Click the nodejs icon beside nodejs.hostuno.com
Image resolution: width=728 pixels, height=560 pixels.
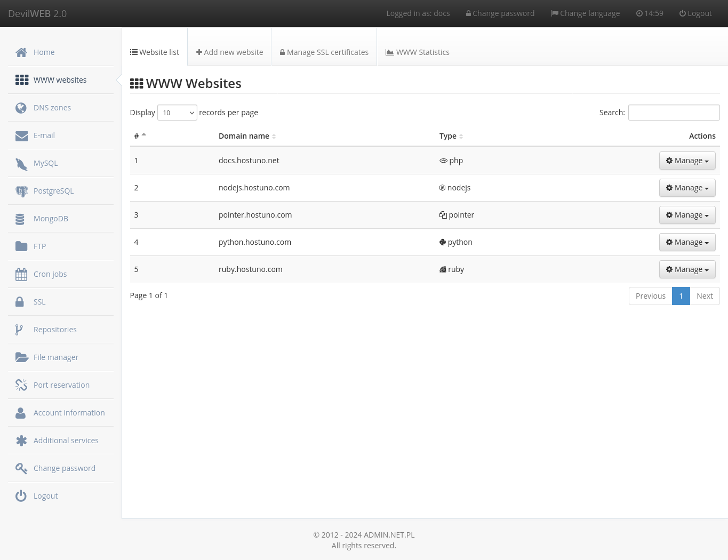[x=443, y=187]
